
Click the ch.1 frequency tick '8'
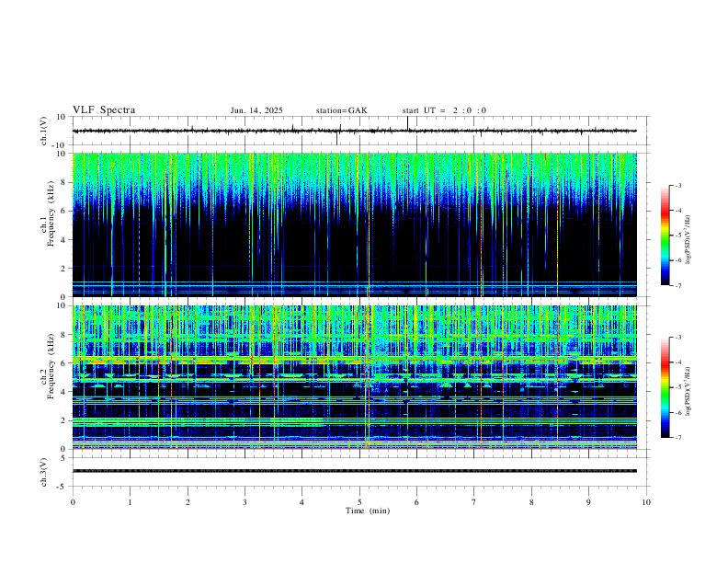point(63,182)
